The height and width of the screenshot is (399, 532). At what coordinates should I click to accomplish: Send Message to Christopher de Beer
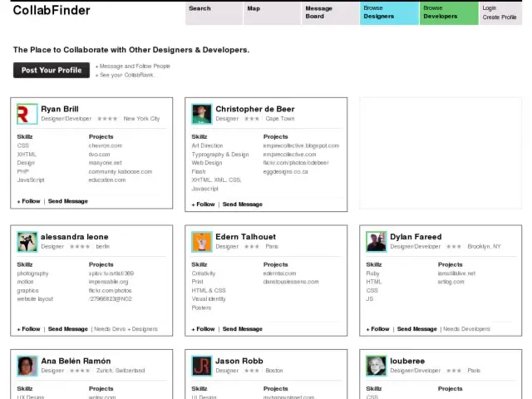coord(242,204)
